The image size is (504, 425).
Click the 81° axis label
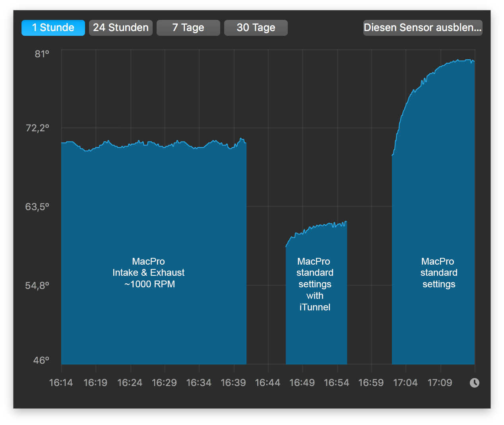[x=42, y=54]
